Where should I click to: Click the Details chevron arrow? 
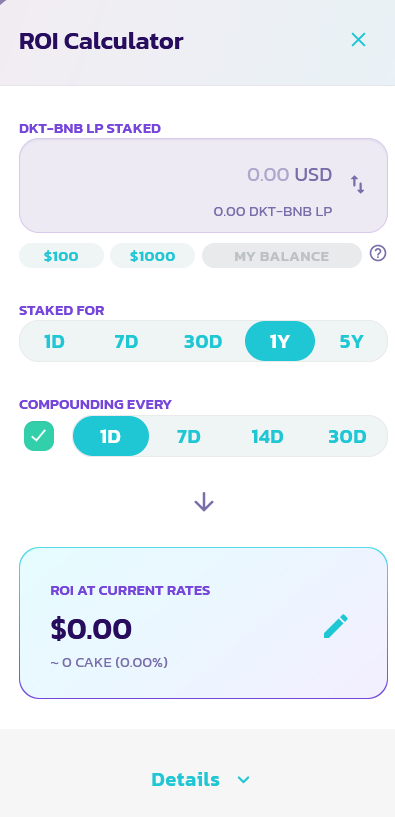point(243,780)
